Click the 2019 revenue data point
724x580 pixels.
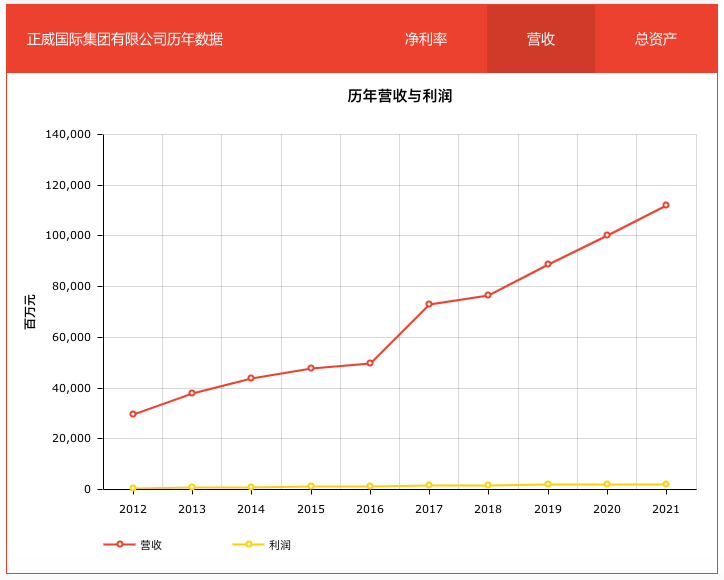coord(548,264)
